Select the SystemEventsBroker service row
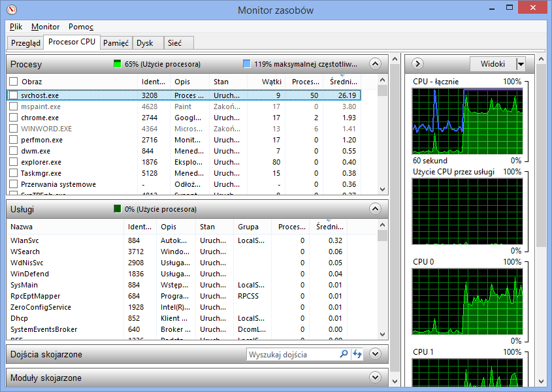This screenshot has height=392, width=552. 177,329
